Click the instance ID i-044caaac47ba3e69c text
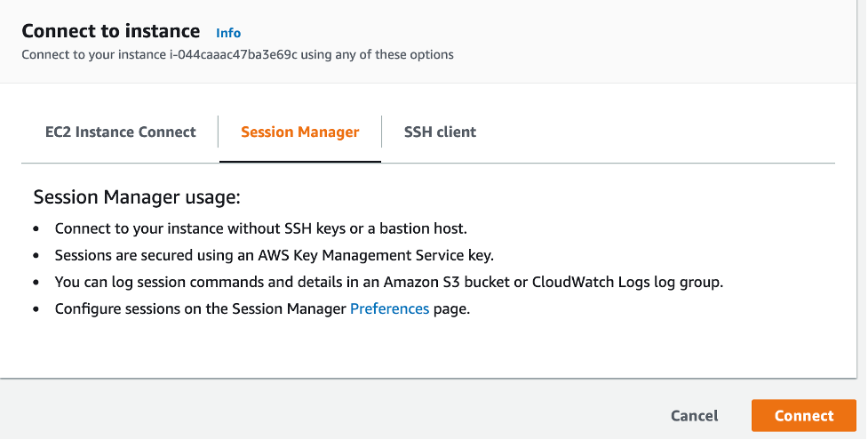 [x=233, y=54]
